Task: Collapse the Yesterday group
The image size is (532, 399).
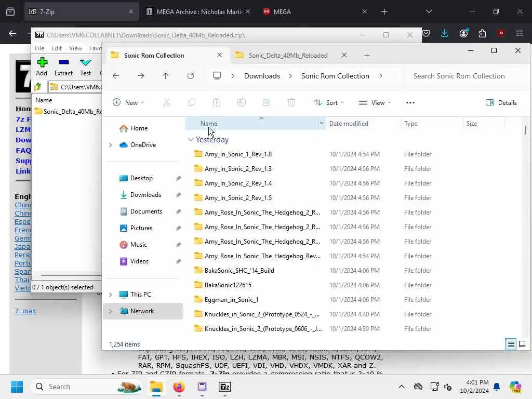Action: [x=191, y=139]
